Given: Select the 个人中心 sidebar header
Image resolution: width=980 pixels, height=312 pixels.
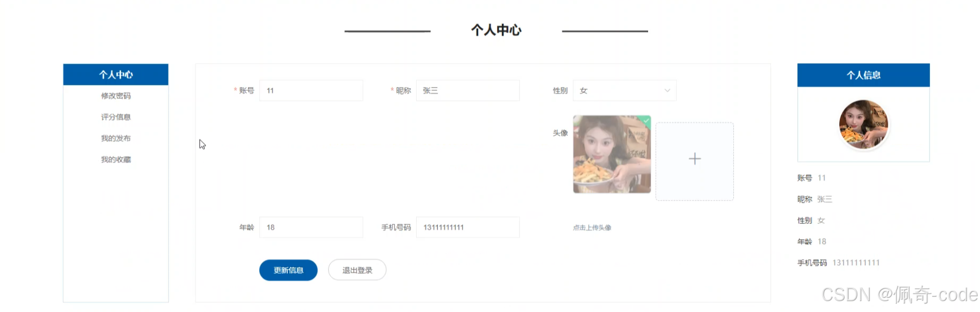Looking at the screenshot, I should coord(116,74).
